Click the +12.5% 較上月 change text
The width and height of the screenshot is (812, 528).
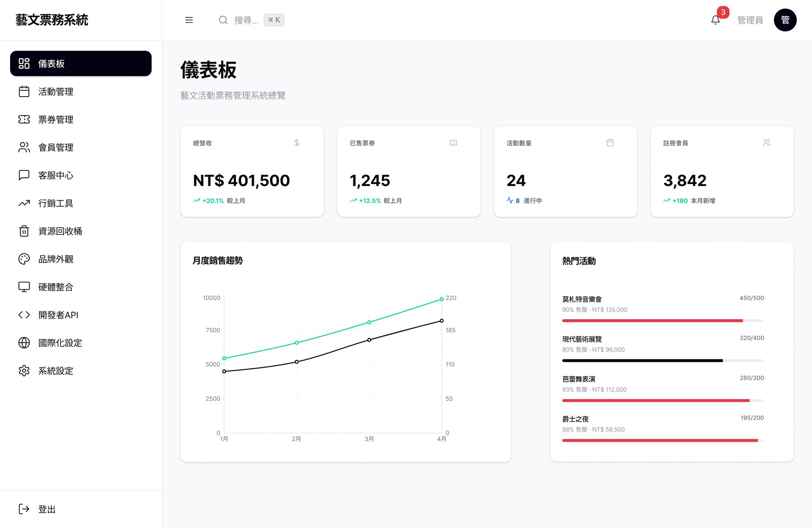click(376, 201)
